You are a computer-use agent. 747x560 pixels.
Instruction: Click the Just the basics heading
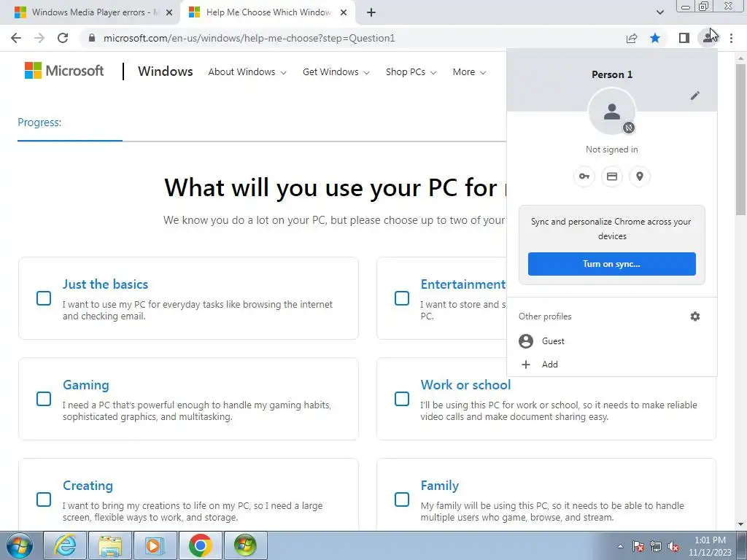[x=105, y=284]
